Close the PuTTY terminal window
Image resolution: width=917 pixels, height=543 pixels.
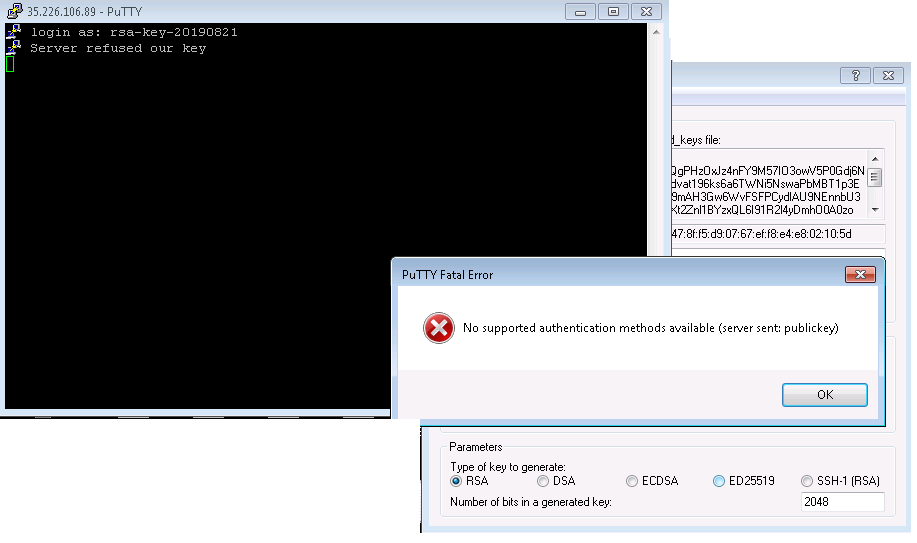(x=646, y=12)
